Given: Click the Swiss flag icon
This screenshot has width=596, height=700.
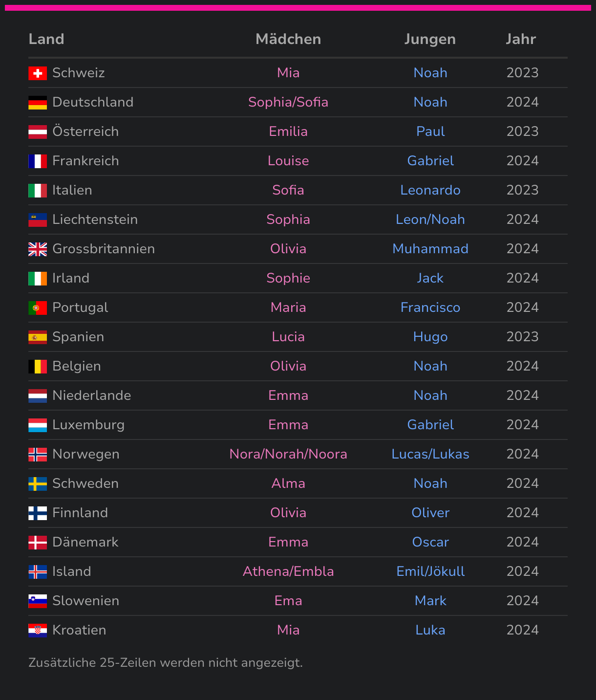Looking at the screenshot, I should (38, 73).
